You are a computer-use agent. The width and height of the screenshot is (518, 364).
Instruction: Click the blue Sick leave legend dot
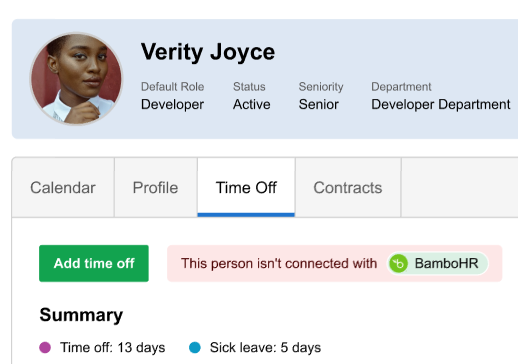tap(195, 347)
